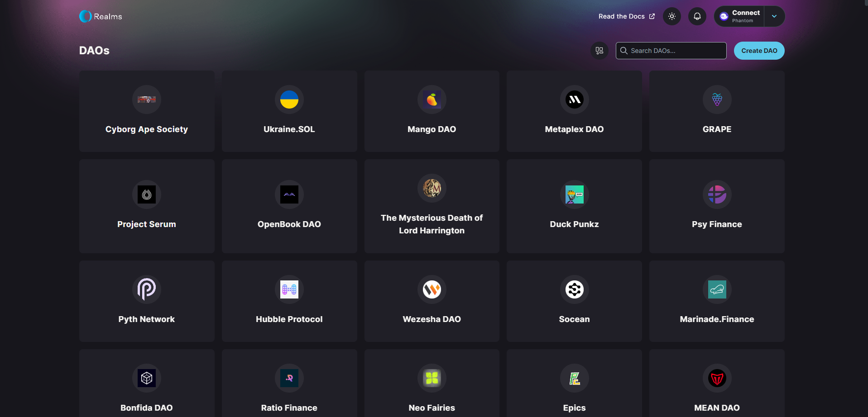Focus the Search DAOs field
This screenshot has width=868, height=417.
(x=671, y=51)
